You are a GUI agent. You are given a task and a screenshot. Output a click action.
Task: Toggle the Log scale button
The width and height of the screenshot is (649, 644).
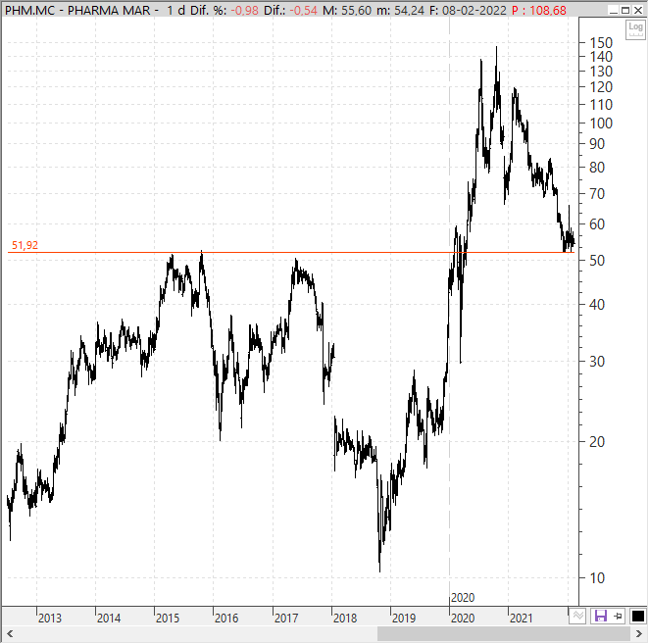635,29
